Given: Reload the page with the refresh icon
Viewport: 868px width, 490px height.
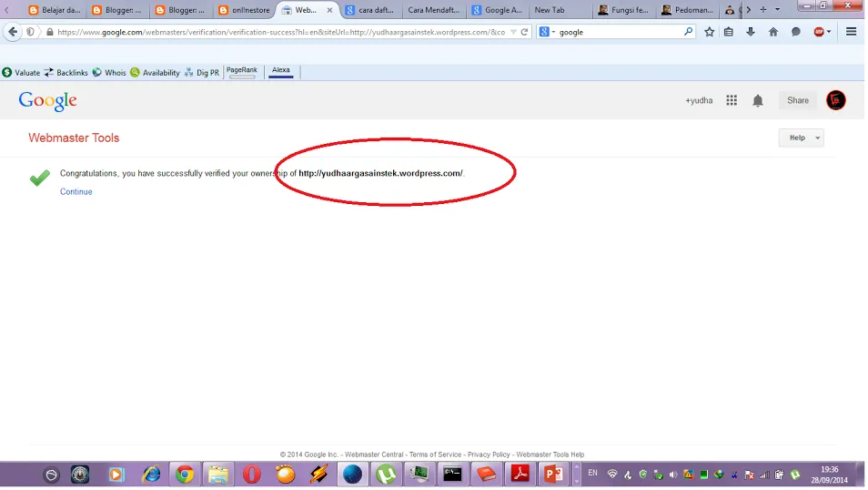Looking at the screenshot, I should click(x=524, y=32).
